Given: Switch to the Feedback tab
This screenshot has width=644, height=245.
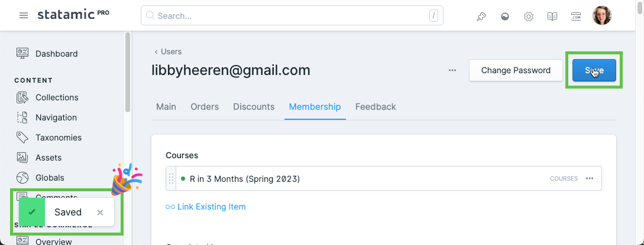Looking at the screenshot, I should (x=376, y=107).
